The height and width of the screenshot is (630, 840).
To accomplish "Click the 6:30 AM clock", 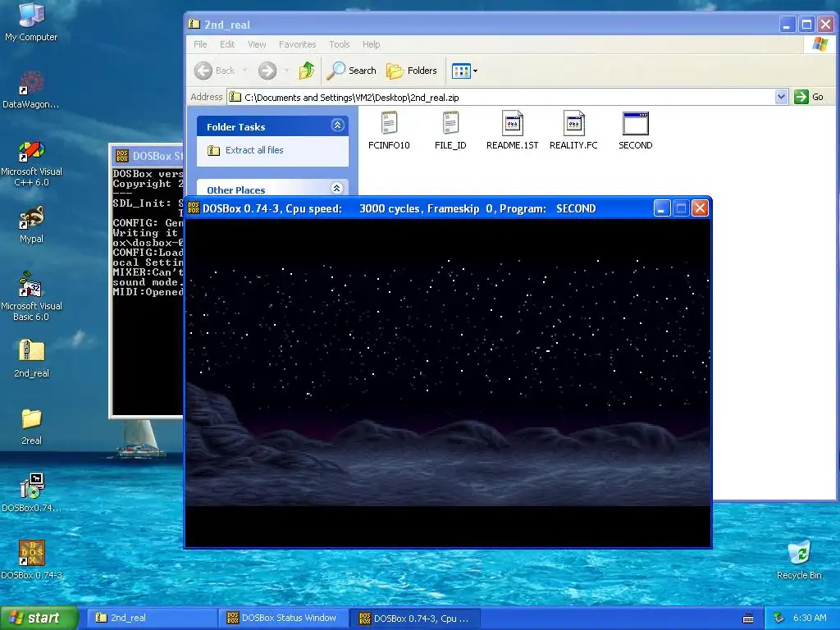I will click(x=810, y=618).
